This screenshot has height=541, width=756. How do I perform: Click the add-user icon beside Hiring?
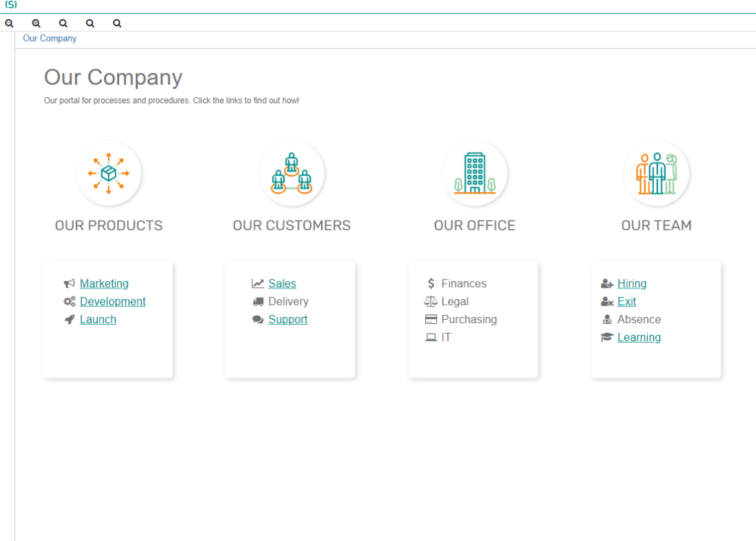[607, 284]
